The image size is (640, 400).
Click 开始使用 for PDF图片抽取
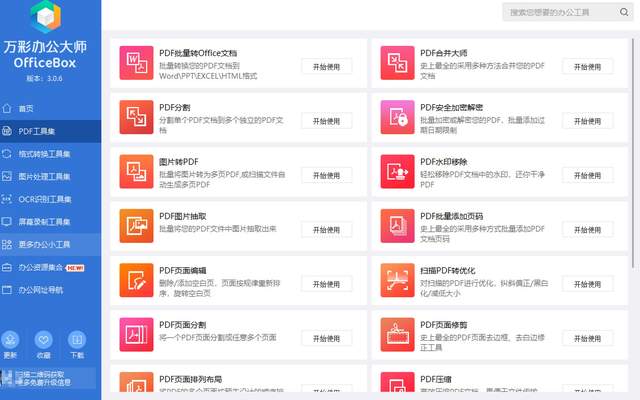(327, 230)
